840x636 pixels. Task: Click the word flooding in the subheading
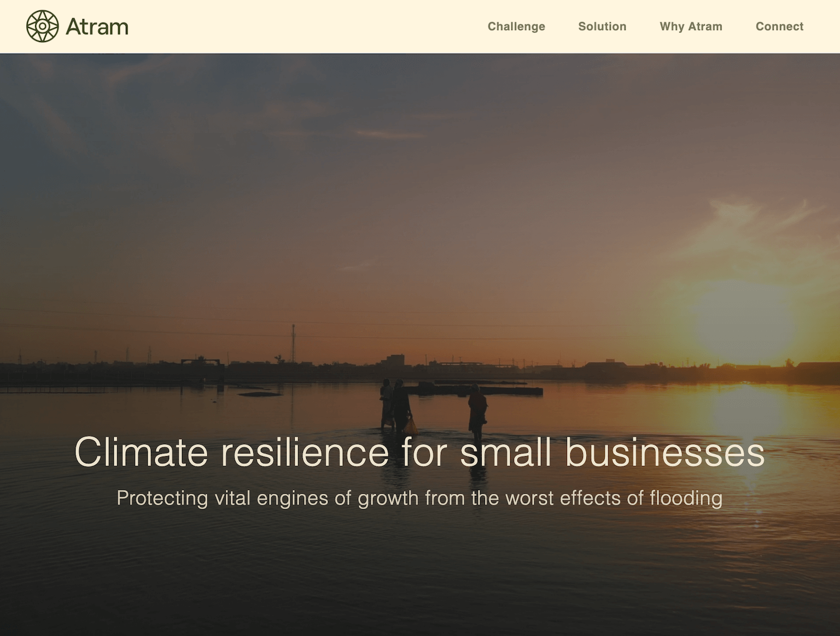(686, 498)
